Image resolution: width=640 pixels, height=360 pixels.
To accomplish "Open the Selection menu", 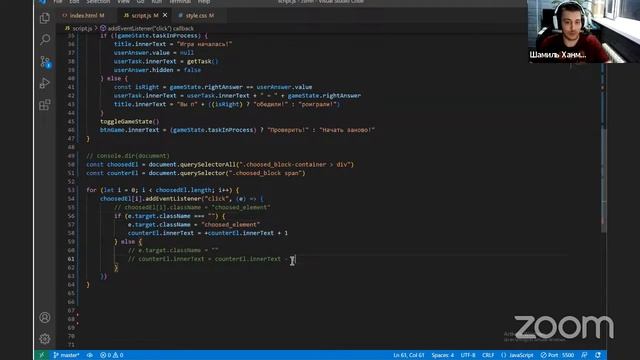I will click(98, 2).
